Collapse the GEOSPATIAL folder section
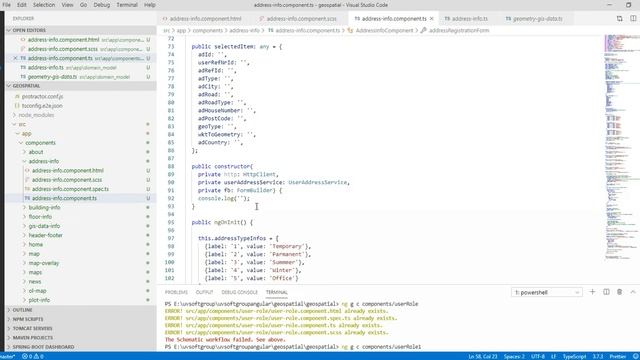 [81, 86]
